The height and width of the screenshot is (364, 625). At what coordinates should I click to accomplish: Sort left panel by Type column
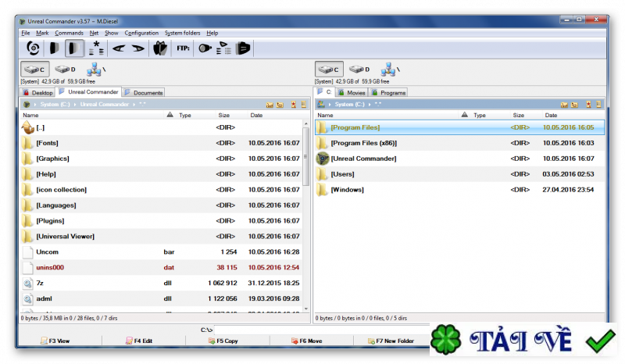185,116
